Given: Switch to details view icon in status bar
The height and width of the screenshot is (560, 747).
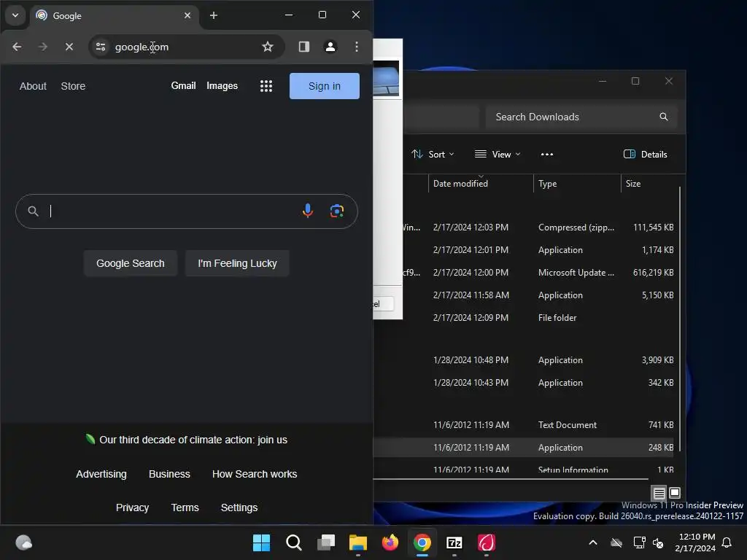Looking at the screenshot, I should 659,493.
